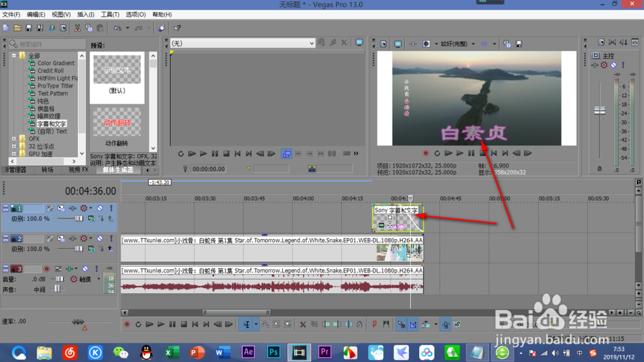Screen dimensions: 644x362
Task: Click the Copy icon in toolbar
Action: coord(89,28)
